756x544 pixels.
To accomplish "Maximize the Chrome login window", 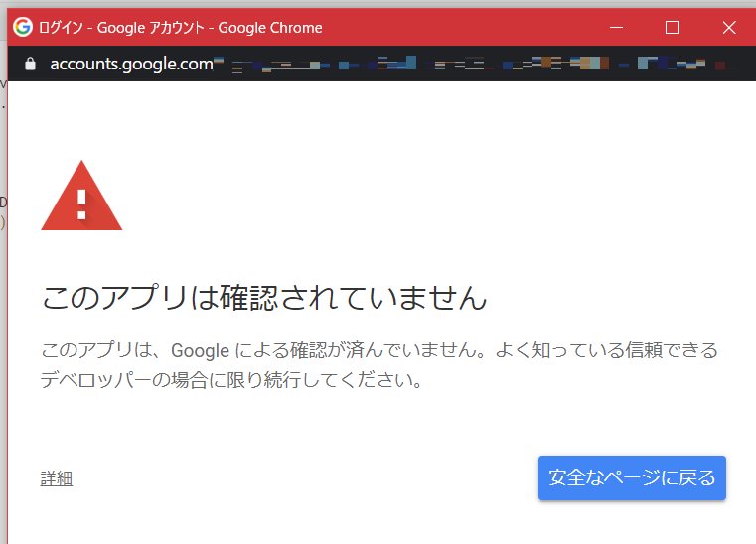I will pos(673,28).
